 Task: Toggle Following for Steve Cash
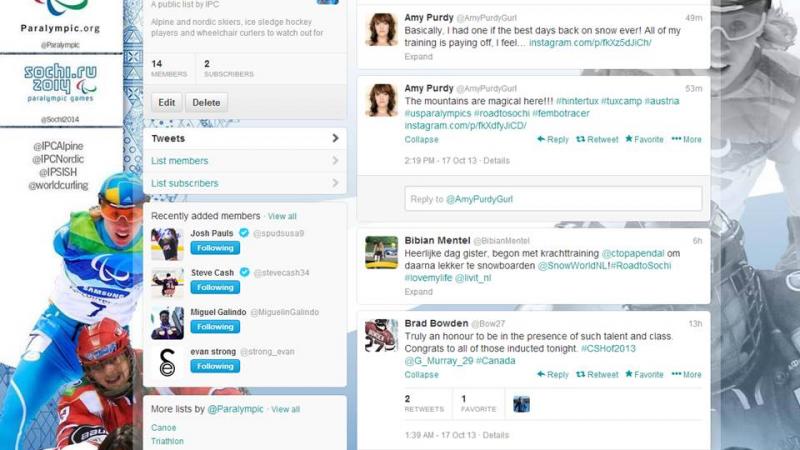click(215, 287)
